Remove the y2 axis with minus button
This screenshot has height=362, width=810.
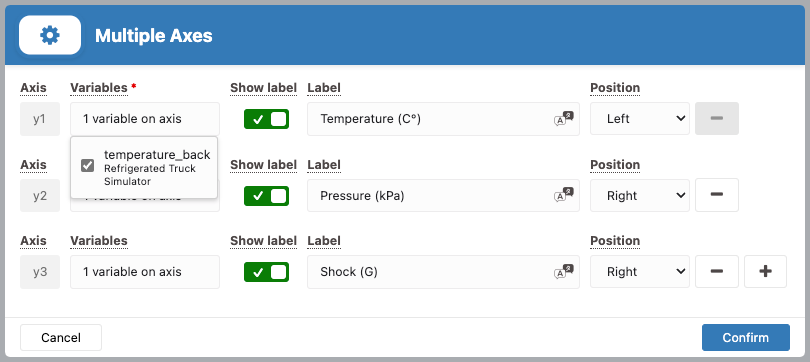coord(716,195)
